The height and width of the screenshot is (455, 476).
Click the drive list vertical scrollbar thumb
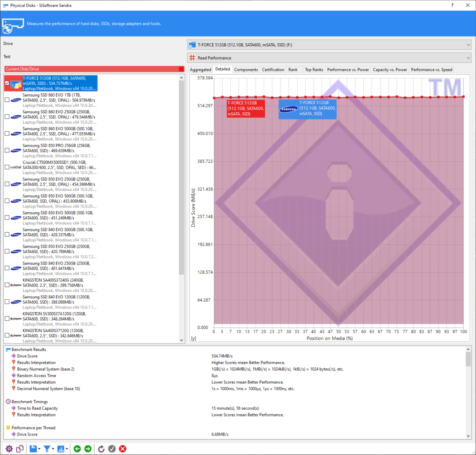181,178
